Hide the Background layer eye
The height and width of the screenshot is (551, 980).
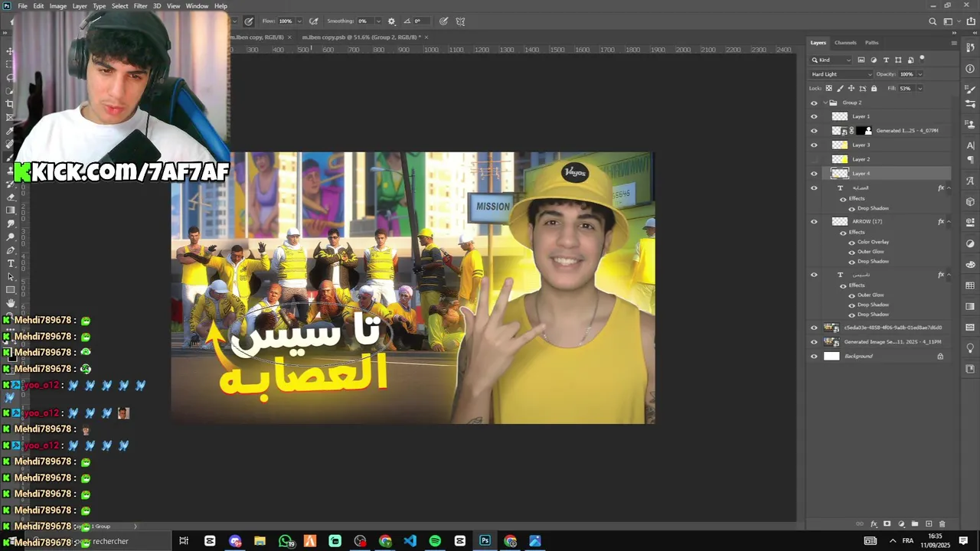click(814, 357)
